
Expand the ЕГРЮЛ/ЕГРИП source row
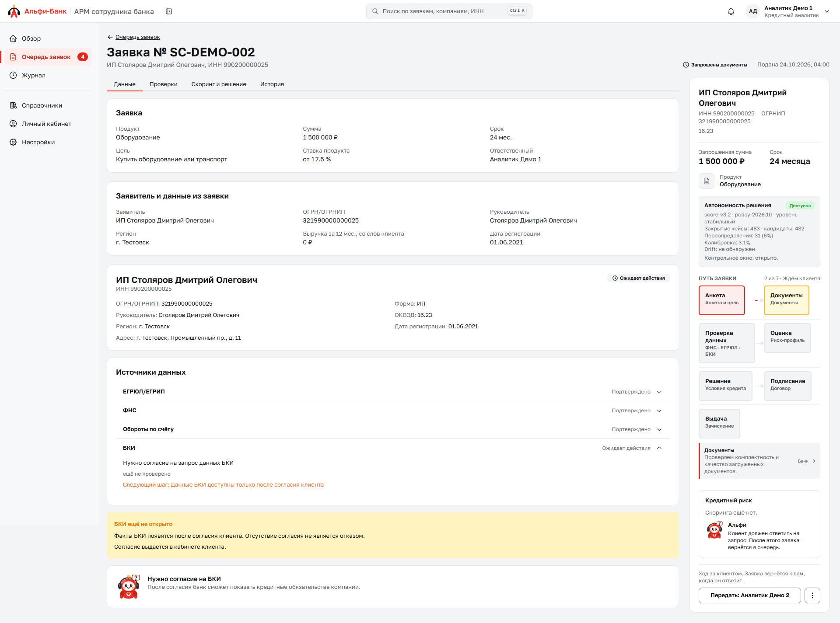(x=392, y=392)
